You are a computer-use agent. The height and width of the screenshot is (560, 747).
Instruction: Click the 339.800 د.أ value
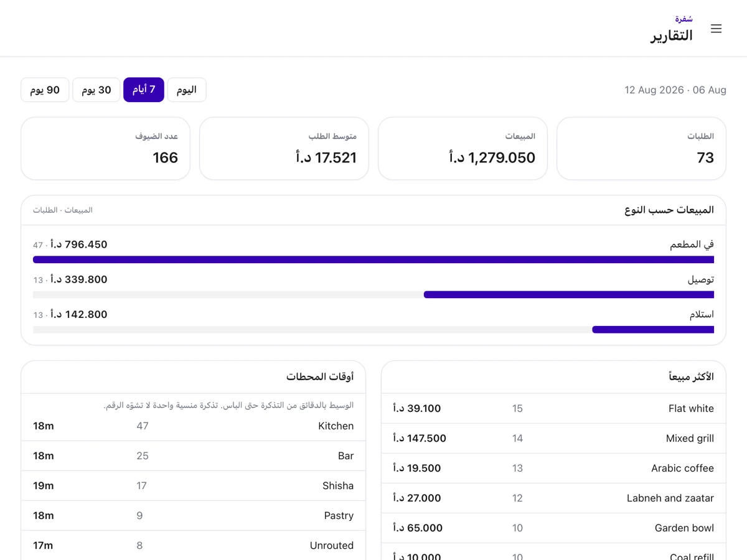(79, 279)
